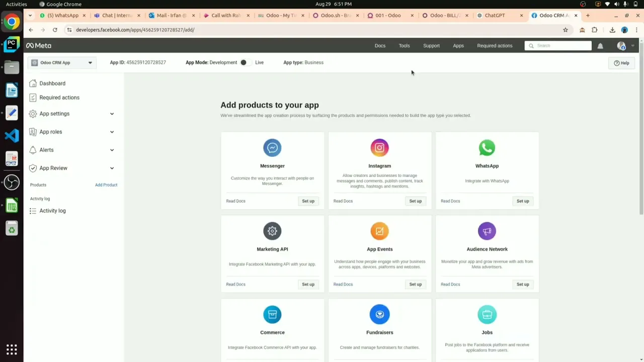Open notifications bell icon
The width and height of the screenshot is (644, 362).
point(600,46)
